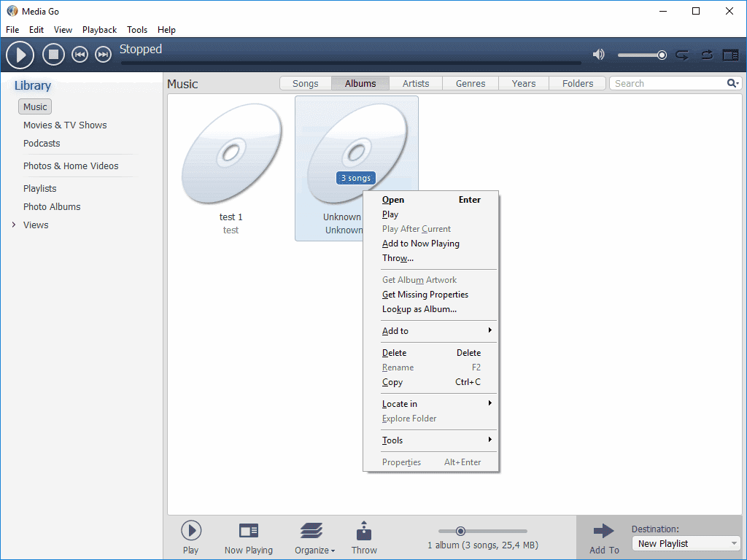
Task: Choose Open in the context menu
Action: pos(430,200)
